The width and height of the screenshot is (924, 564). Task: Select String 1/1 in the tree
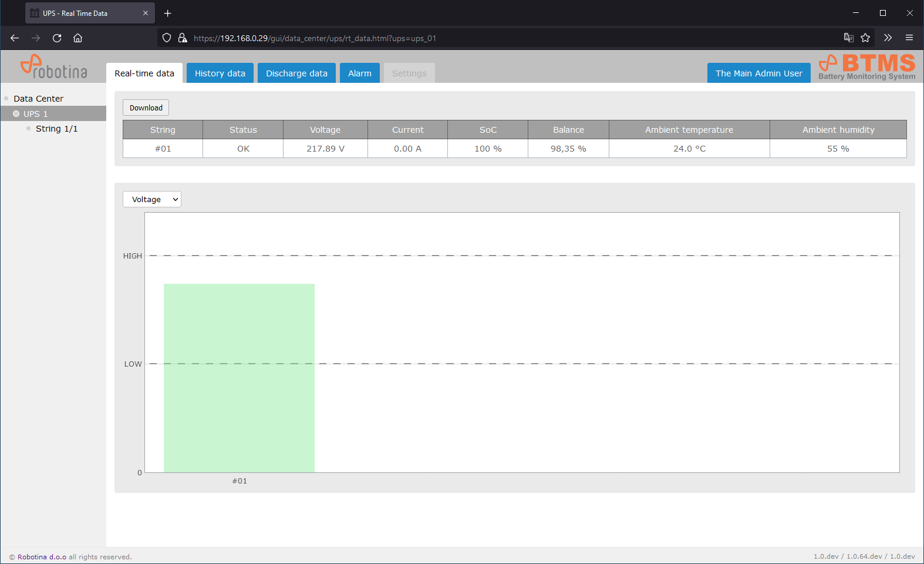tap(57, 129)
